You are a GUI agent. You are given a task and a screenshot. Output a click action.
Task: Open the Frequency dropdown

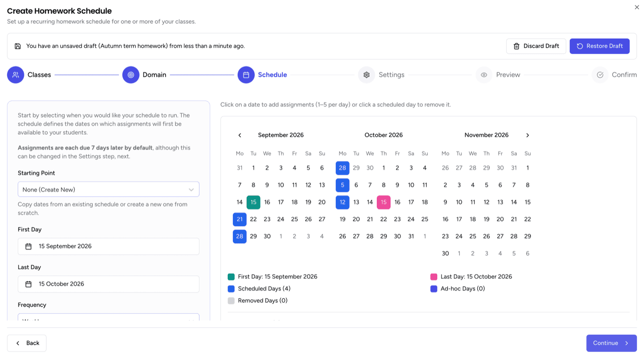pyautogui.click(x=109, y=317)
